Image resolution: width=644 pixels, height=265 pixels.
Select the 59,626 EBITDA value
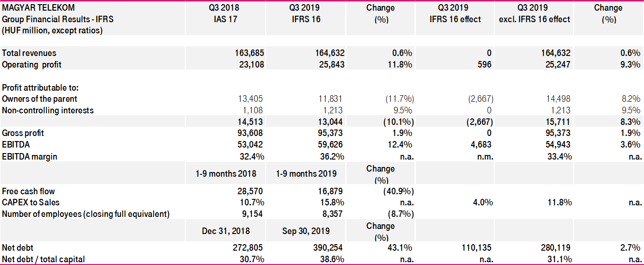coord(330,145)
